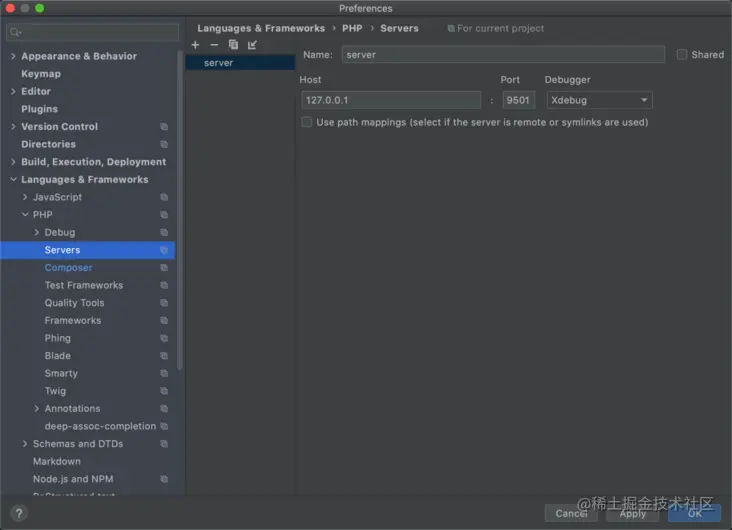Image resolution: width=732 pixels, height=530 pixels.
Task: Select Test Frameworks settings
Action: tap(84, 285)
